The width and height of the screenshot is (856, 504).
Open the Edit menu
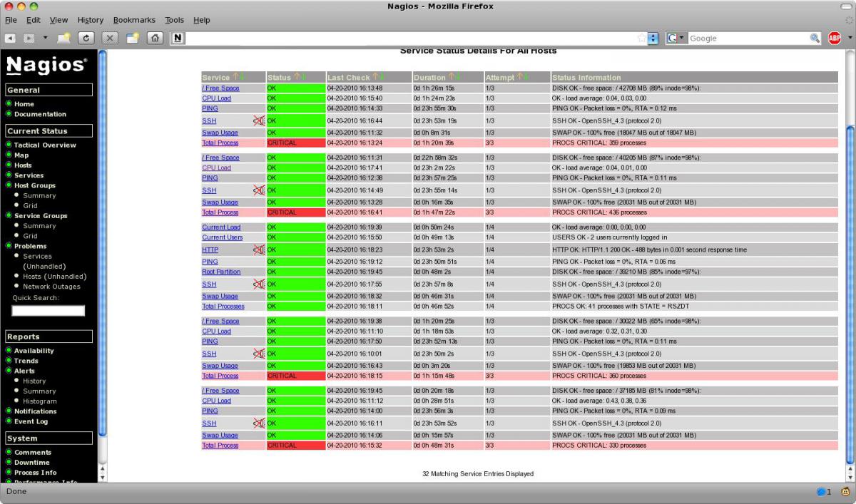tap(34, 20)
